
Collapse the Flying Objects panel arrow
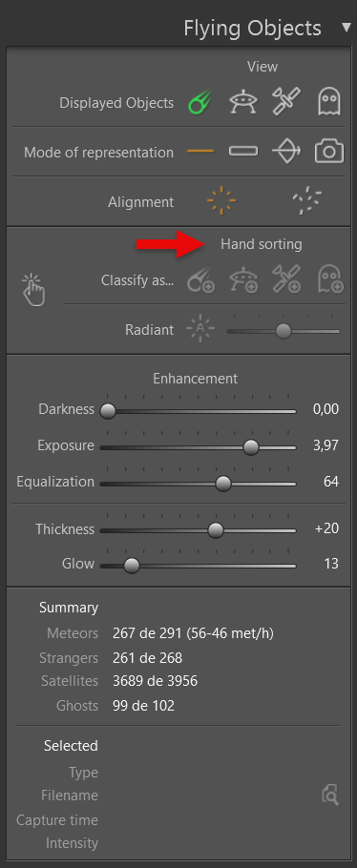pyautogui.click(x=347, y=29)
